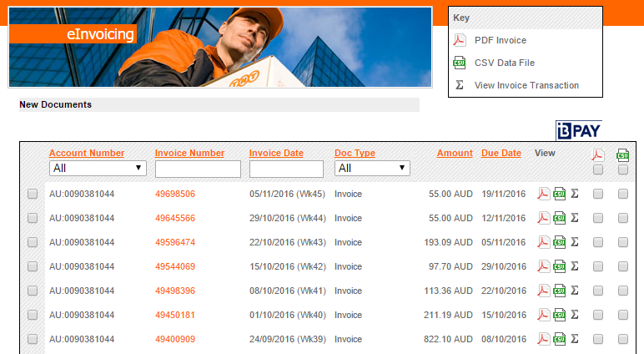This screenshot has height=354, width=644.
Task: View transactions for invoice 49698506
Action: [575, 194]
